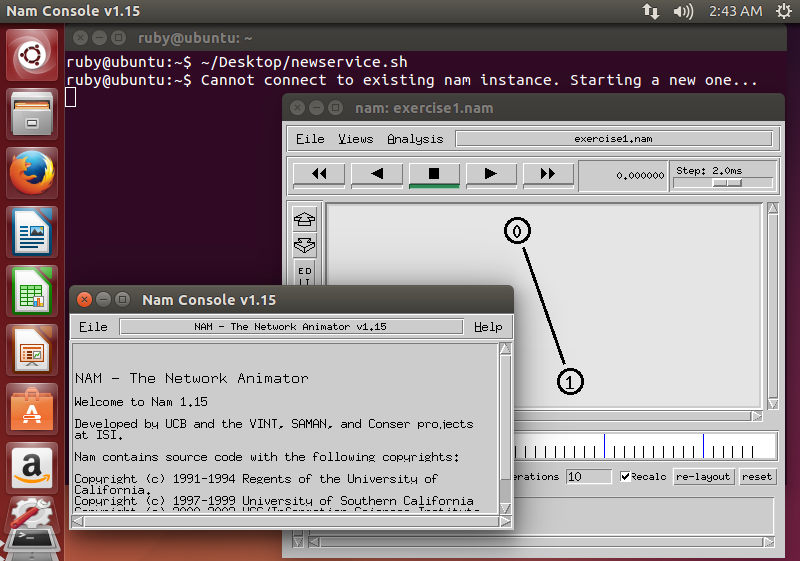Open LibreOffice Impress from launcher
Screen dimensions: 800x561
32,350
